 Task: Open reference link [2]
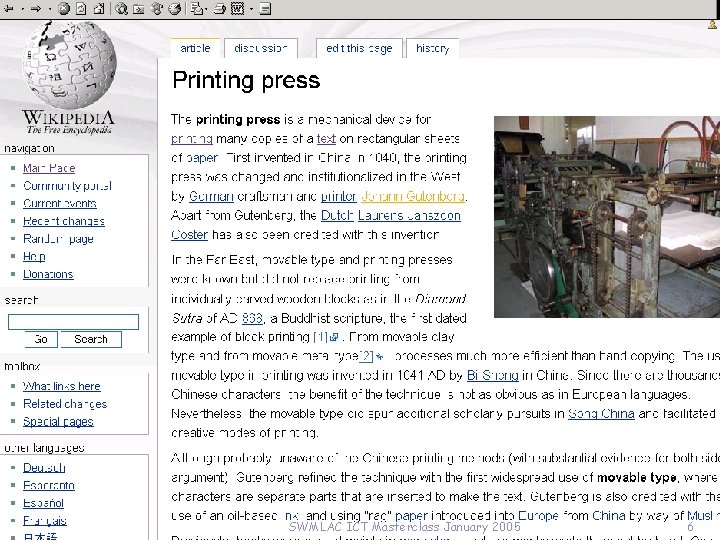[366, 356]
